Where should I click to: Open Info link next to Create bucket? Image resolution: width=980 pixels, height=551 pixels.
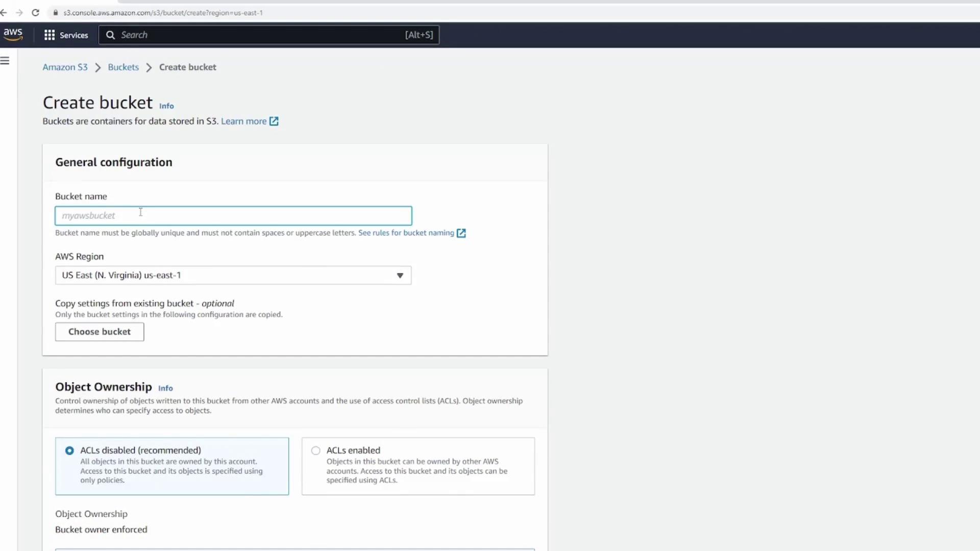(x=166, y=106)
